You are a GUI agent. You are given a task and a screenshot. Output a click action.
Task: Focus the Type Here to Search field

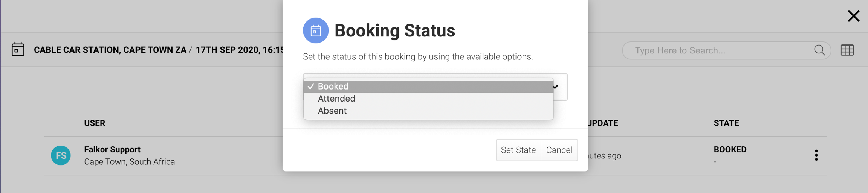coord(720,50)
